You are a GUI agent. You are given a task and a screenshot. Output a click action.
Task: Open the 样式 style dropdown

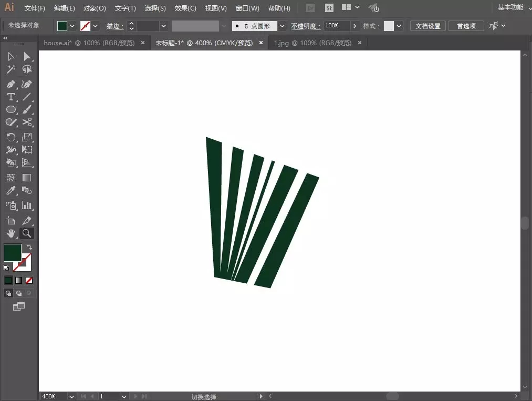click(399, 26)
